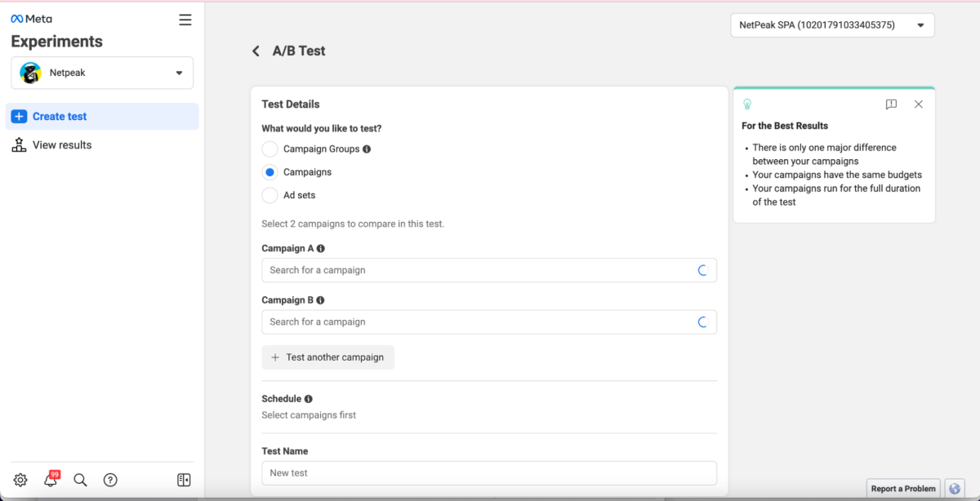
Task: Click the Meta logo
Action: point(31,19)
